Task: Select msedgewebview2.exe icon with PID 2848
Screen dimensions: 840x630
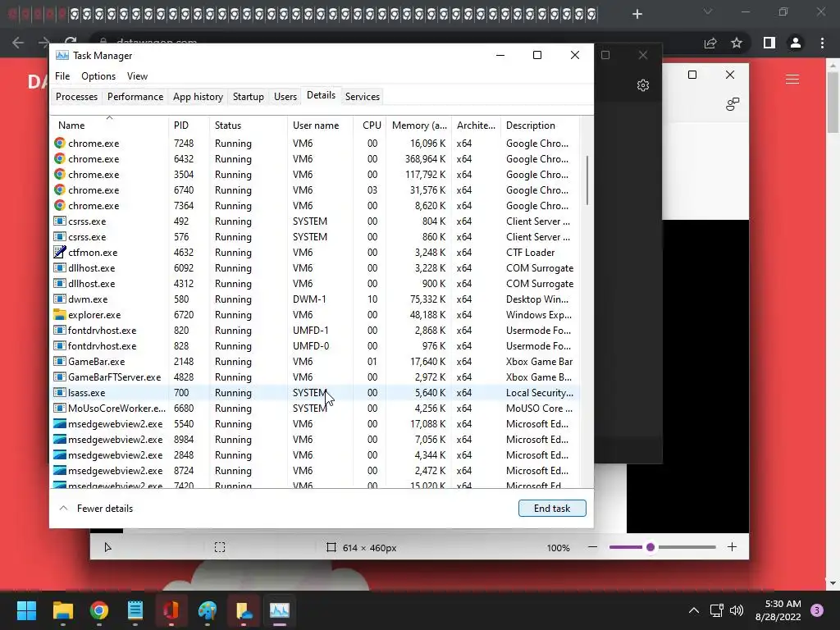Action: click(59, 454)
